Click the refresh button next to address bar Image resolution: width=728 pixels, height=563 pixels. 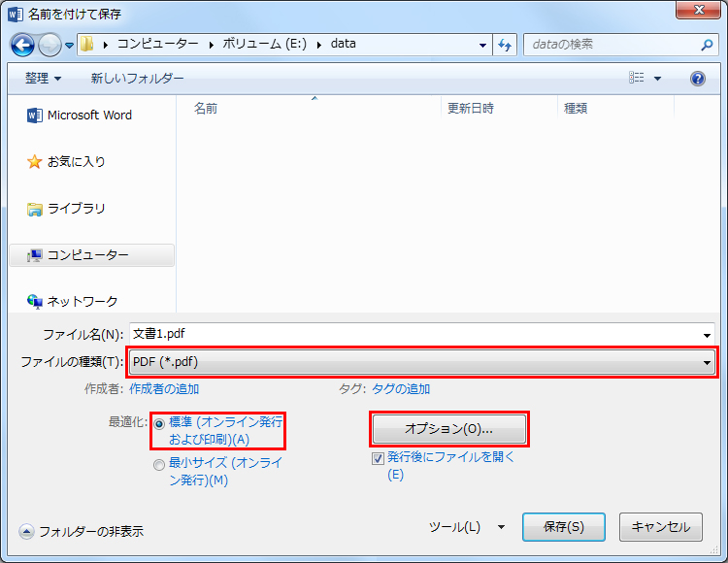(505, 45)
